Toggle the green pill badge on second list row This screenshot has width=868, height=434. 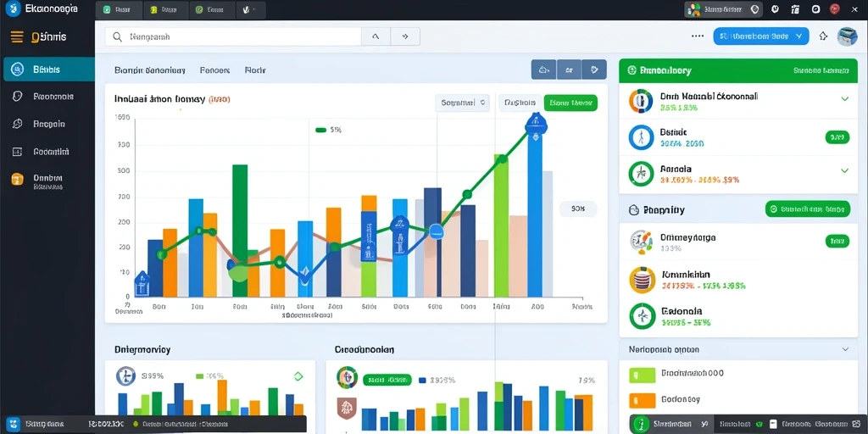837,137
